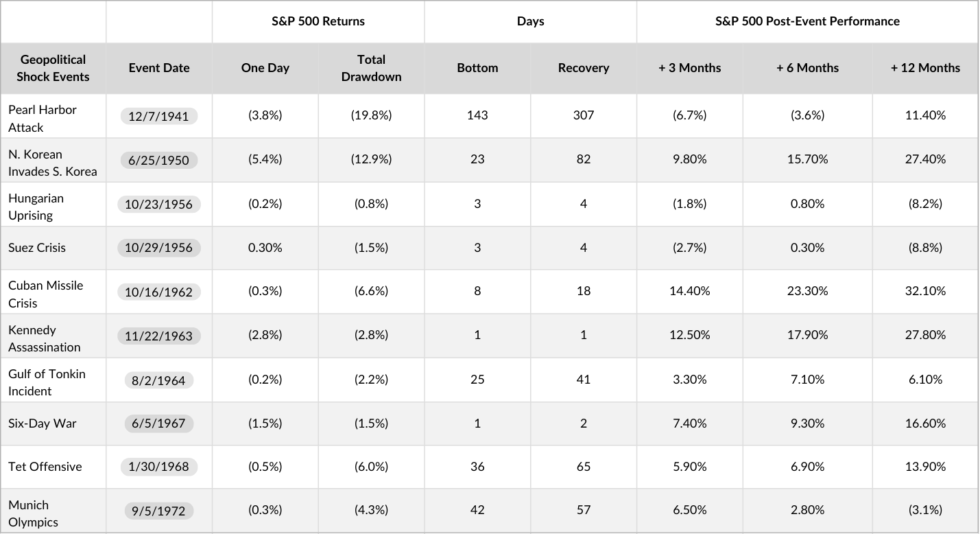The height and width of the screenshot is (534, 980).
Task: Click the S&P 500 Post-Event Performance header
Action: pyautogui.click(x=807, y=21)
